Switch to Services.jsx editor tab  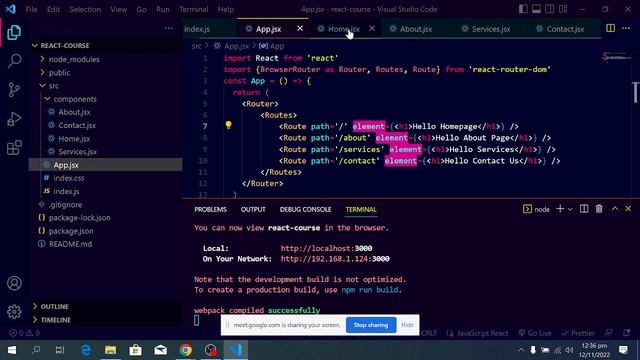[x=491, y=29]
